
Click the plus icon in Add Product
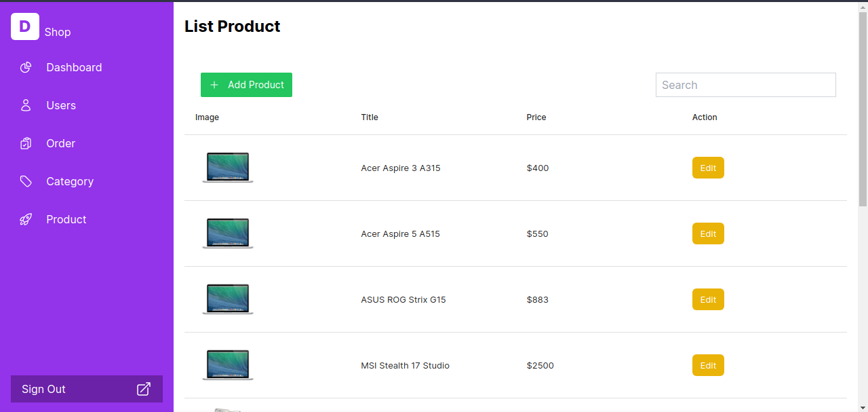[x=214, y=85]
